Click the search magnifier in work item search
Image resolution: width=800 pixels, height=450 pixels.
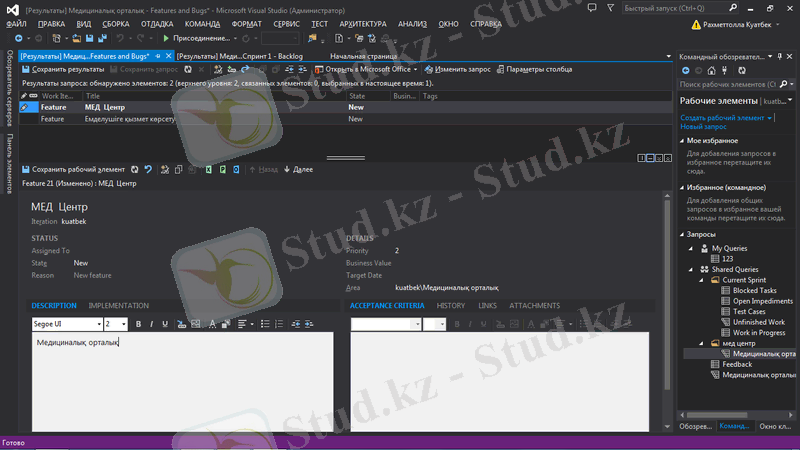point(783,84)
